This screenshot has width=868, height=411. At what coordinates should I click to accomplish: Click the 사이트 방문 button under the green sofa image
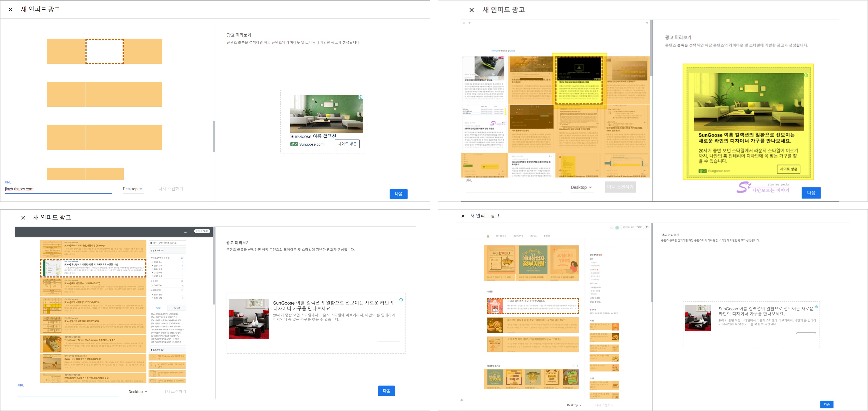click(347, 144)
